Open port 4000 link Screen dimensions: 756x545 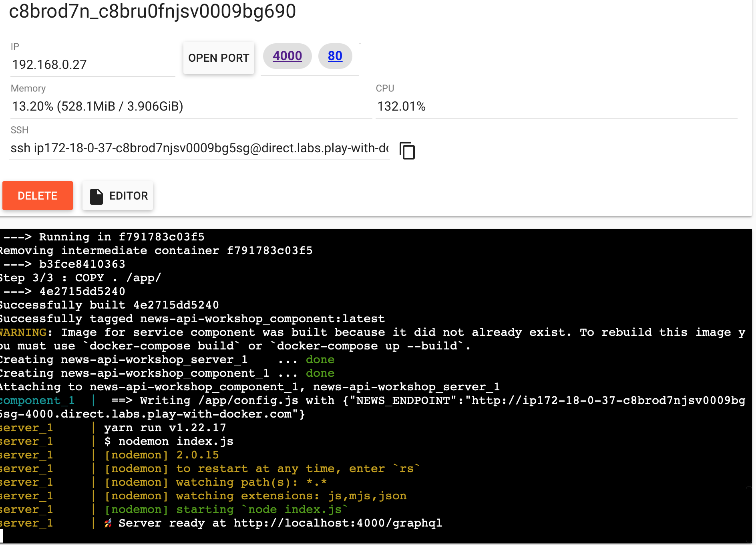click(288, 56)
